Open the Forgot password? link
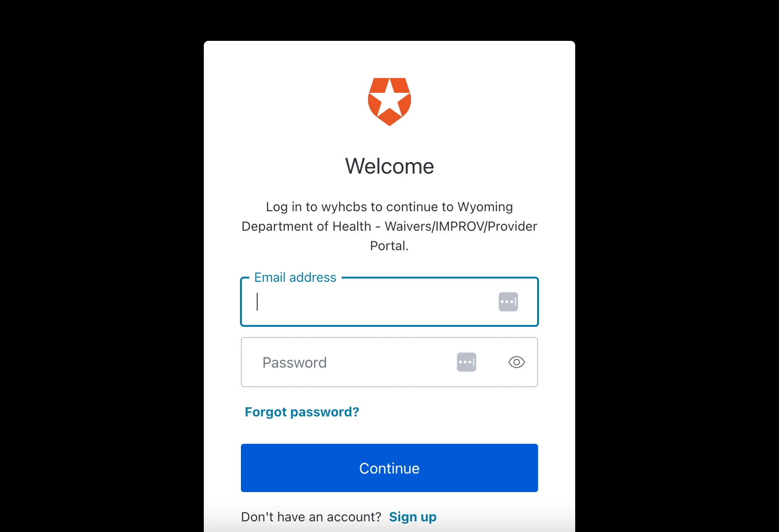The width and height of the screenshot is (779, 532). (x=302, y=412)
